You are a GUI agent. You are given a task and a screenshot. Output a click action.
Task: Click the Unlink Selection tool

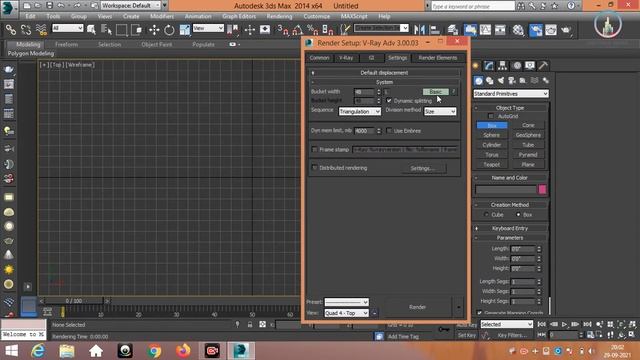(26, 30)
